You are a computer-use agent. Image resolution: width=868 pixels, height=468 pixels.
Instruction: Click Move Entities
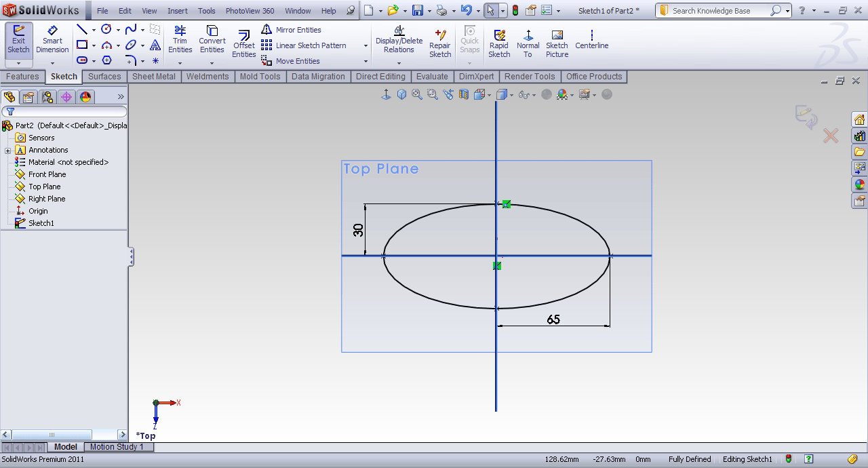(291, 61)
